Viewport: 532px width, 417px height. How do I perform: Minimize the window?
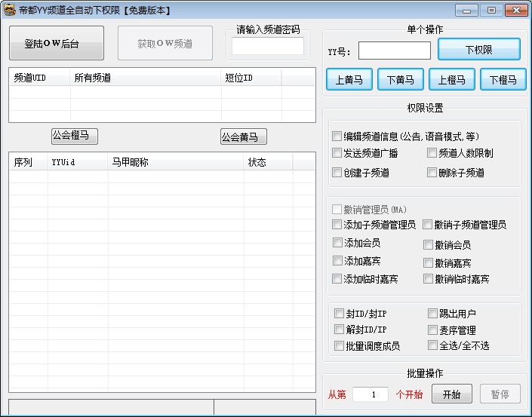tap(466, 11)
